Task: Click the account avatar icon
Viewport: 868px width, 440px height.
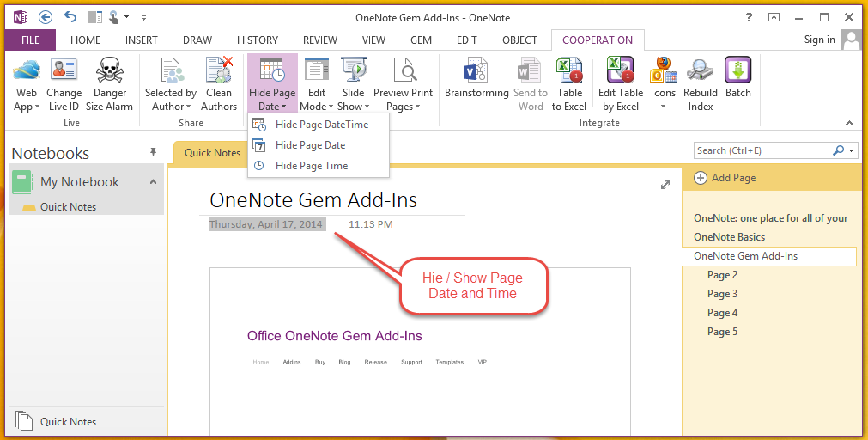Action: coord(851,40)
